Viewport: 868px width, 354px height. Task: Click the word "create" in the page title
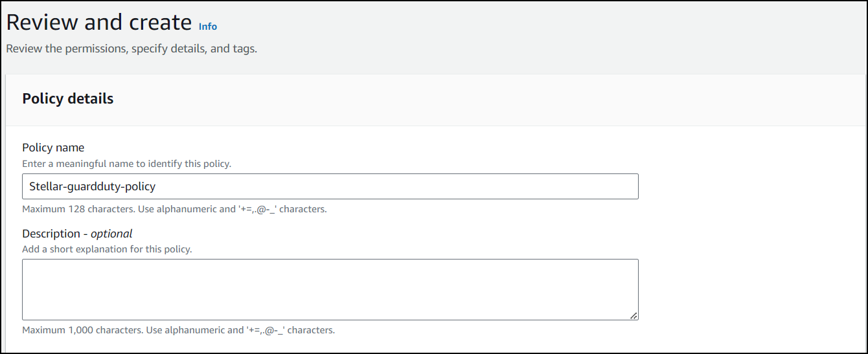click(x=161, y=23)
